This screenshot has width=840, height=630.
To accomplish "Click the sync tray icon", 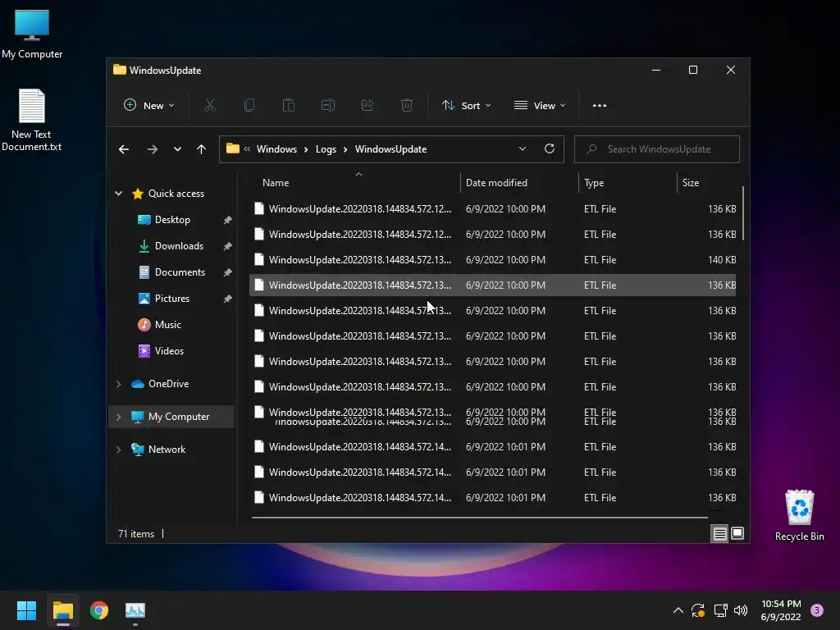I will point(698,610).
